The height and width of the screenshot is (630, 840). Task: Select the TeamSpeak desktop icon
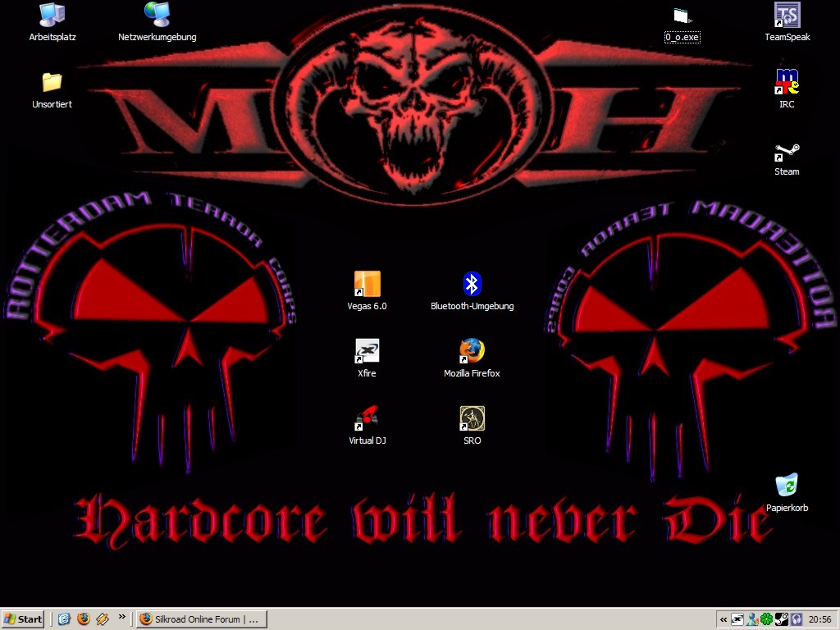[787, 15]
